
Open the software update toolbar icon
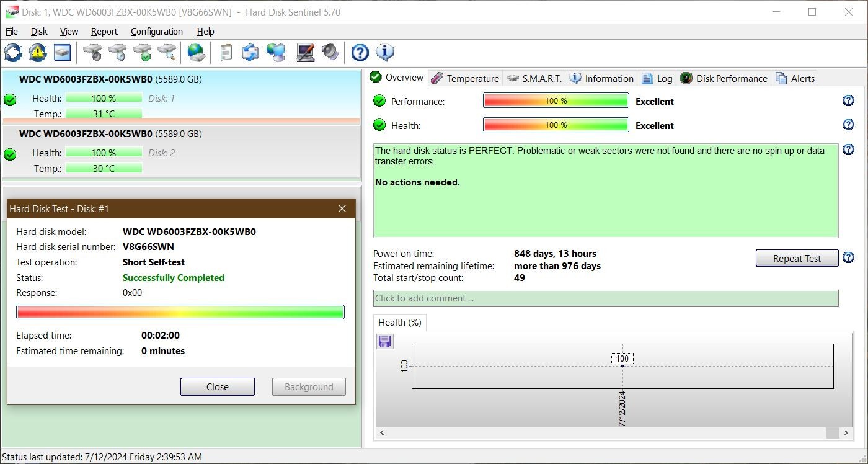tap(250, 52)
